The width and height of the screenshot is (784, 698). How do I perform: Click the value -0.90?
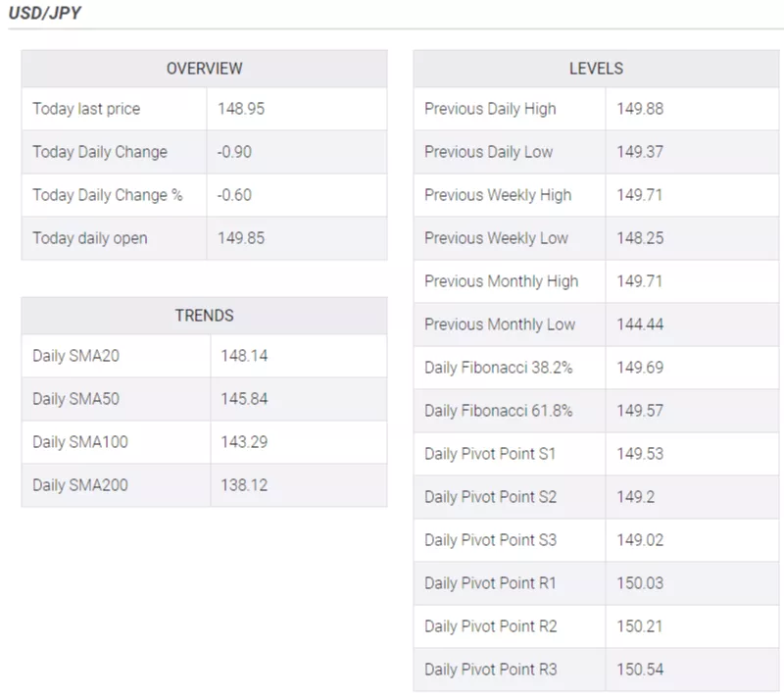point(234,152)
